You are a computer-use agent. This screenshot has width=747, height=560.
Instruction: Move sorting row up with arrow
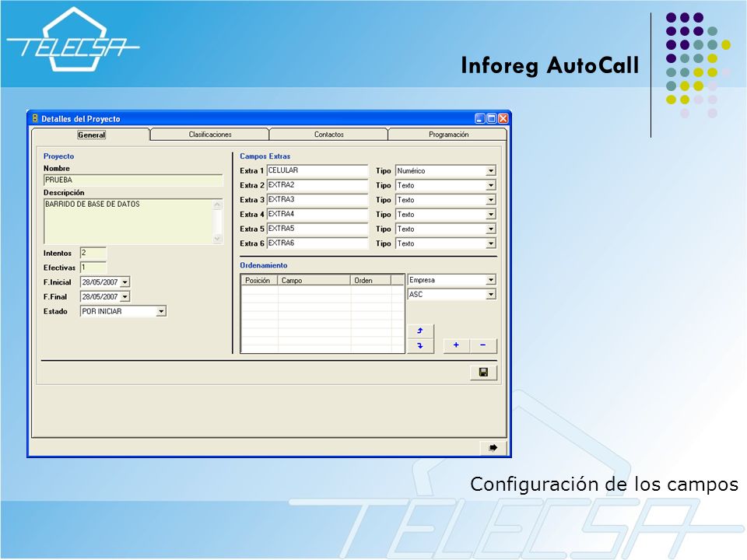pyautogui.click(x=420, y=331)
